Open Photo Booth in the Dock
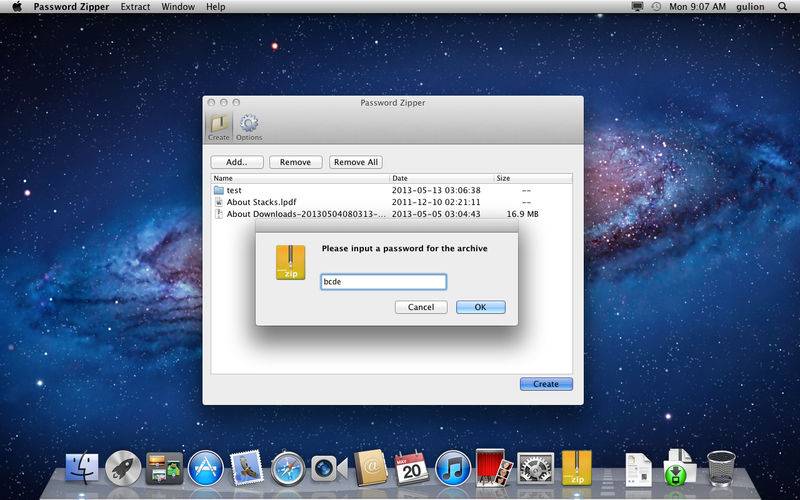800x500 pixels. [x=494, y=468]
